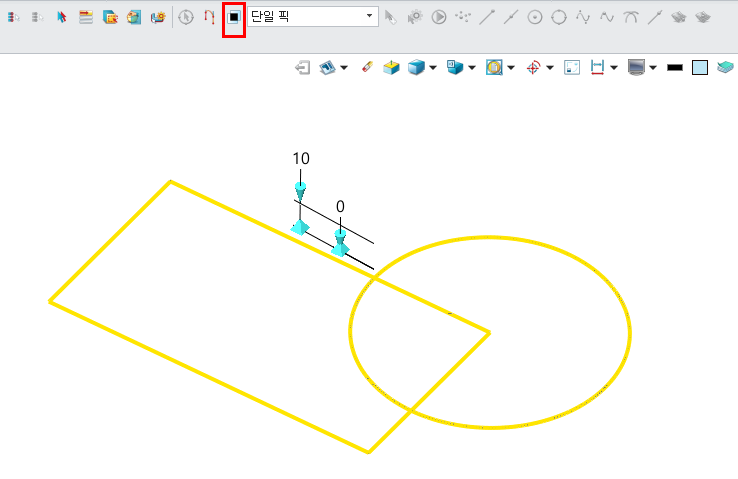The image size is (738, 479).
Task: Click the dimension value 10 label
Action: [x=301, y=159]
